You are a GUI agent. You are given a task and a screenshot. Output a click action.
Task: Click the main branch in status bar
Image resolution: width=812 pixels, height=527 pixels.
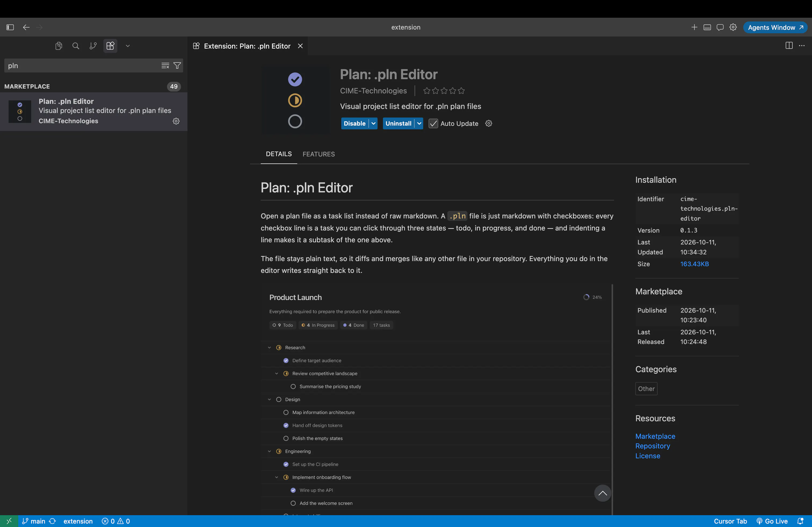pyautogui.click(x=34, y=521)
